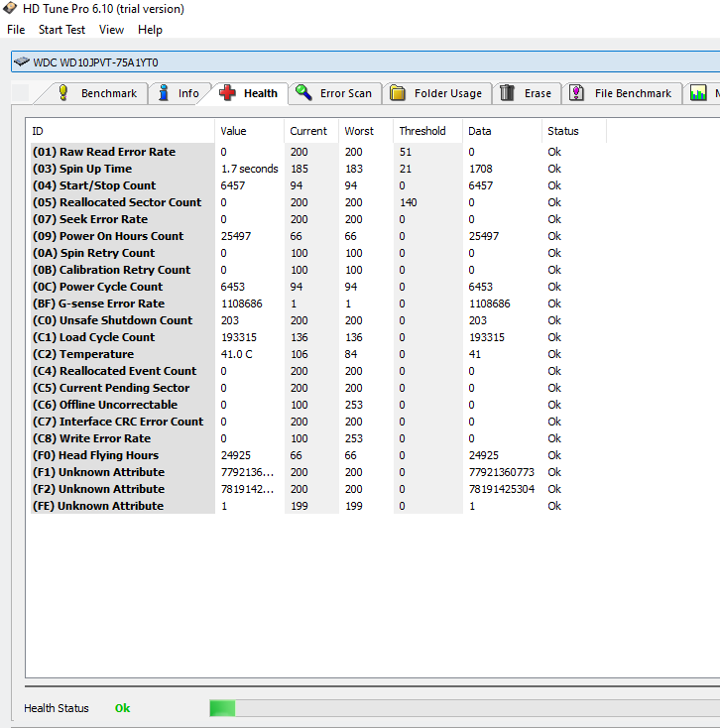This screenshot has height=728, width=720.
Task: Click the 1108686 G-sense data value
Action: [489, 303]
